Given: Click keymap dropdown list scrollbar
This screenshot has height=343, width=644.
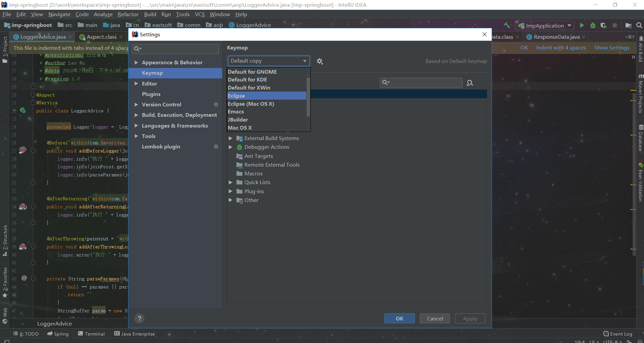Looking at the screenshot, I should [308, 97].
